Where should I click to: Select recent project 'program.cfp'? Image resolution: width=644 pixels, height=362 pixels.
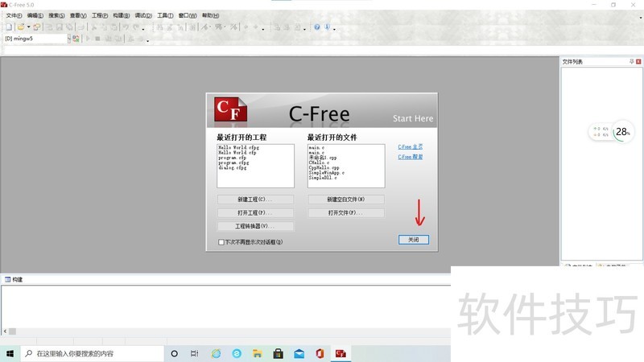233,158
